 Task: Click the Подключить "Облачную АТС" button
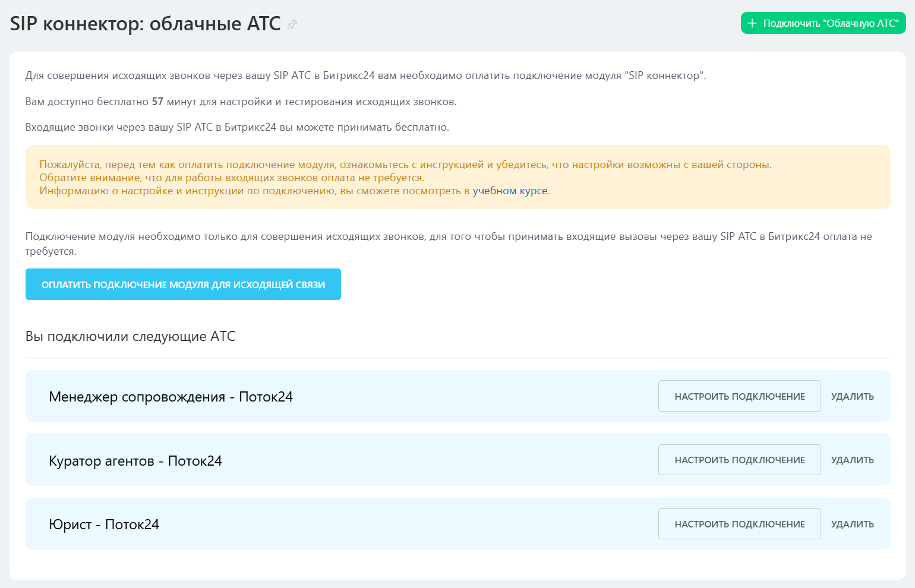click(x=823, y=23)
